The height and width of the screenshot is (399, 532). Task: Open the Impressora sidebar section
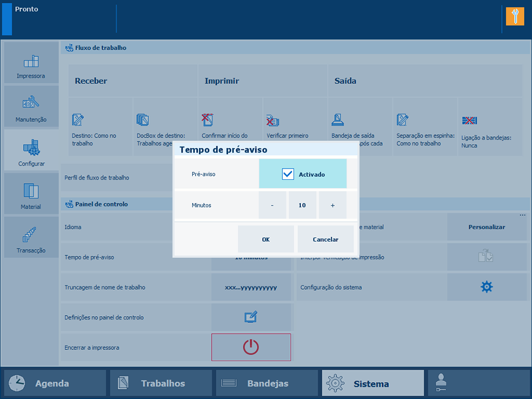tap(31, 63)
